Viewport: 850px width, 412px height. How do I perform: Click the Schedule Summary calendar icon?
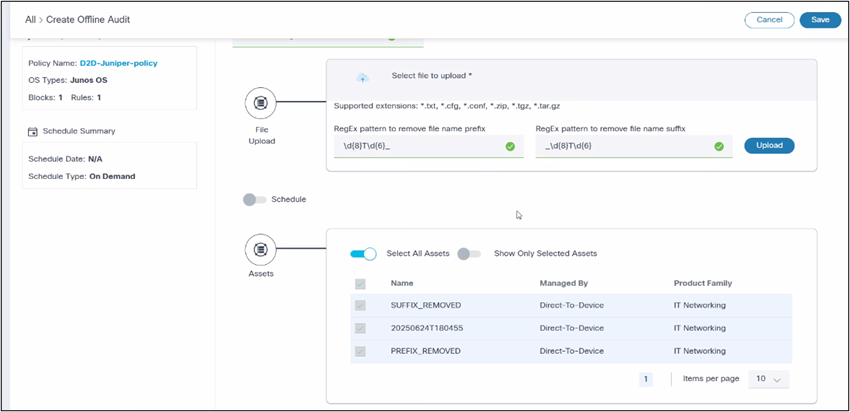pyautogui.click(x=32, y=131)
